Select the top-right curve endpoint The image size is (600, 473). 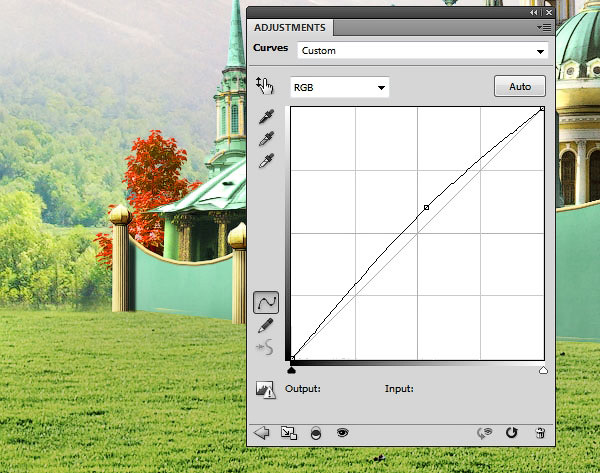(x=542, y=109)
